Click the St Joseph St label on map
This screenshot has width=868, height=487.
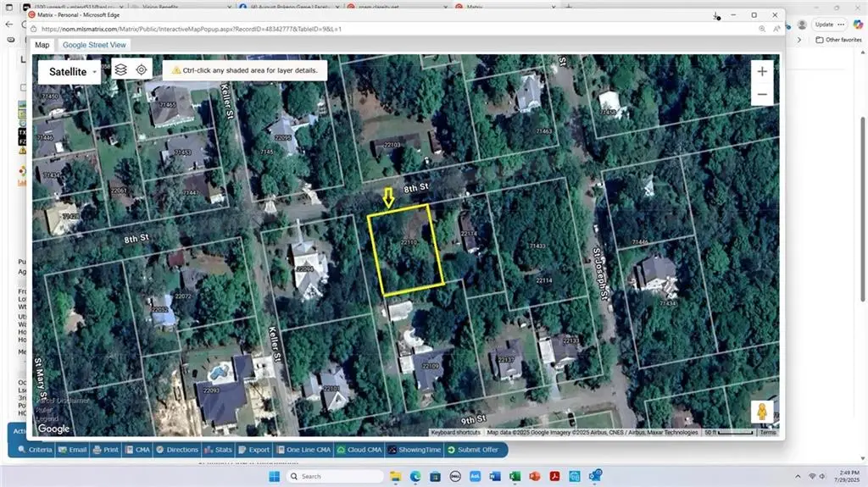click(x=600, y=274)
